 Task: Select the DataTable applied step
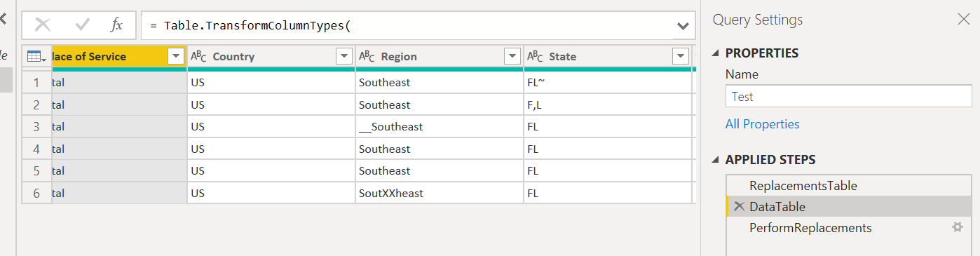(x=849, y=207)
